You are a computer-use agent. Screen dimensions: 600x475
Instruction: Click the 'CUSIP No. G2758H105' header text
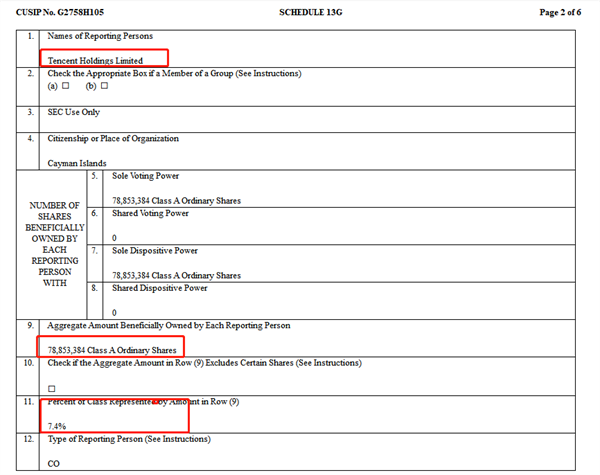60,12
